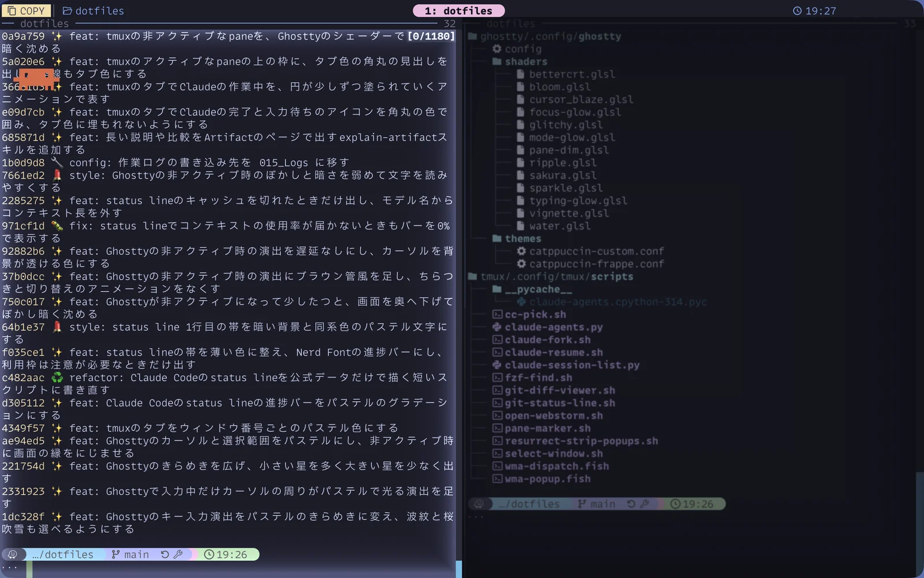Image resolution: width=924 pixels, height=578 pixels.
Task: Click commit hash 1dc328f
Action: tap(23, 517)
